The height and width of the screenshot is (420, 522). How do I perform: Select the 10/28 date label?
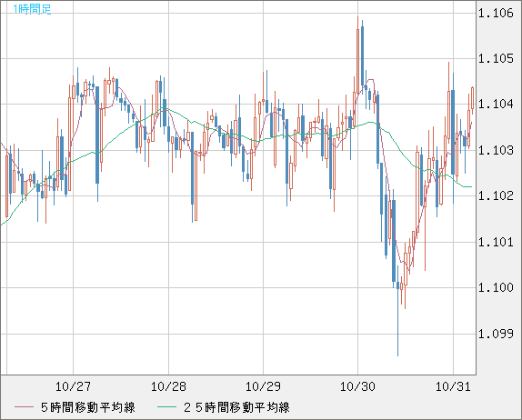point(168,386)
